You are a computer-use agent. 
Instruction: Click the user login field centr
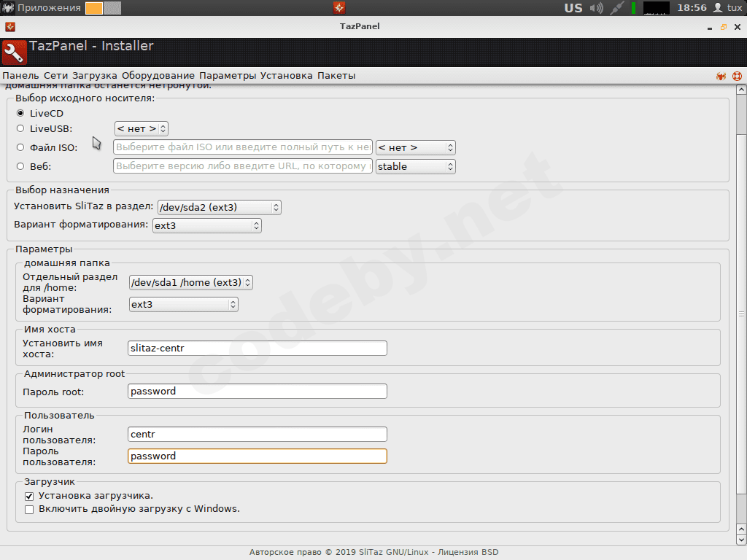pyautogui.click(x=258, y=435)
